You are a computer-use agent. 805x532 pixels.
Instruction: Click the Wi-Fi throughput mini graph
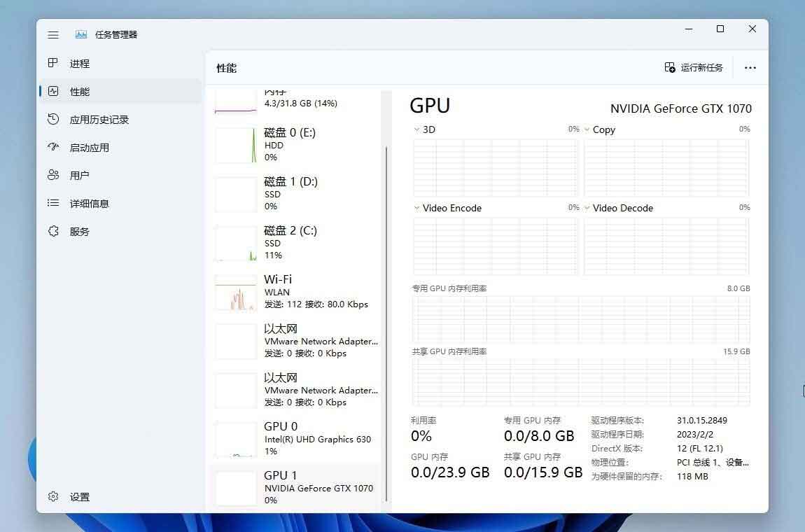(236, 292)
